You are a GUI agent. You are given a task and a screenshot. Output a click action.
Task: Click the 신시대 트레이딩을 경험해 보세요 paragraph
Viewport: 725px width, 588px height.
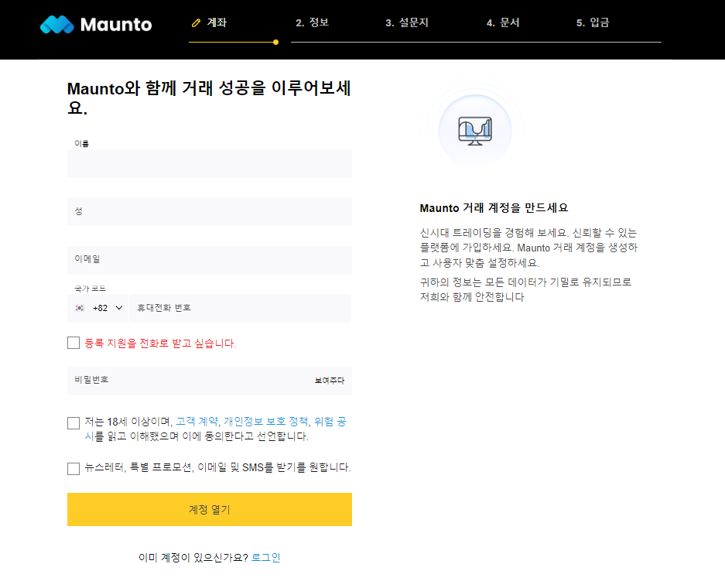tap(528, 248)
